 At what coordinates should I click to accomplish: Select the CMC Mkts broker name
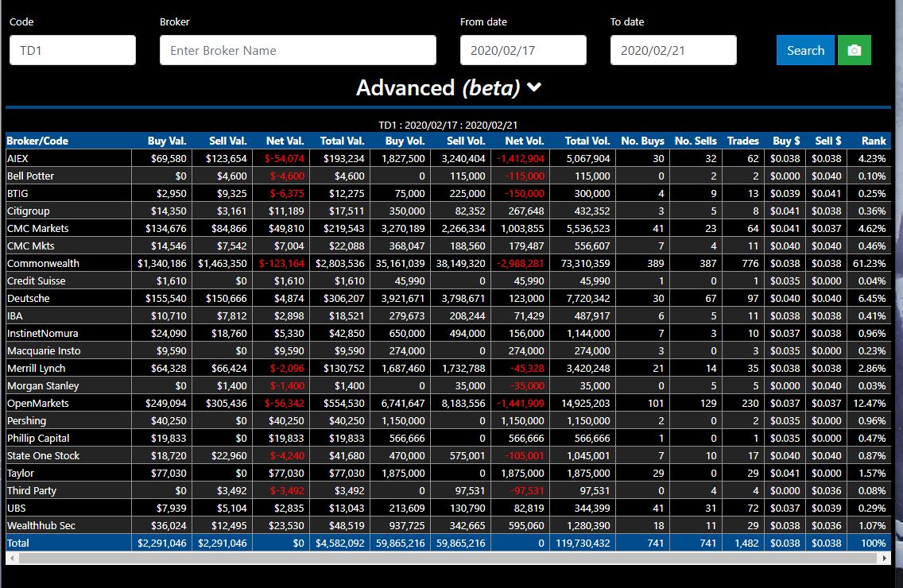click(30, 246)
